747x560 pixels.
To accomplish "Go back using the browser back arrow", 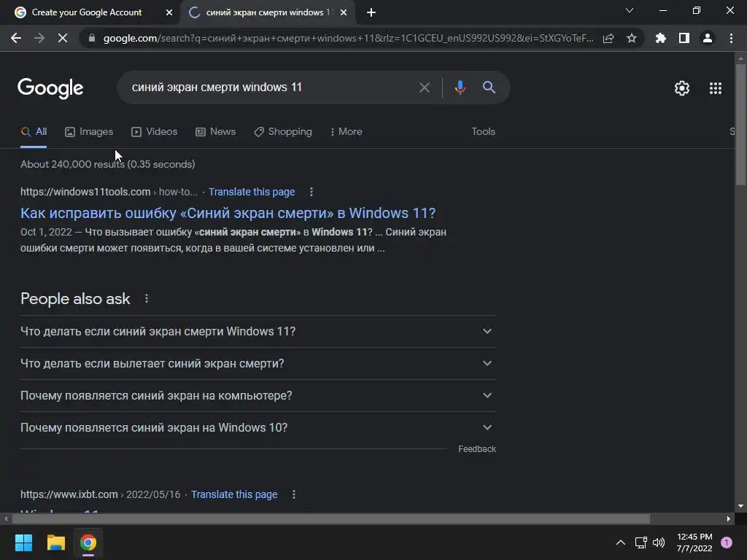I will coord(16,38).
